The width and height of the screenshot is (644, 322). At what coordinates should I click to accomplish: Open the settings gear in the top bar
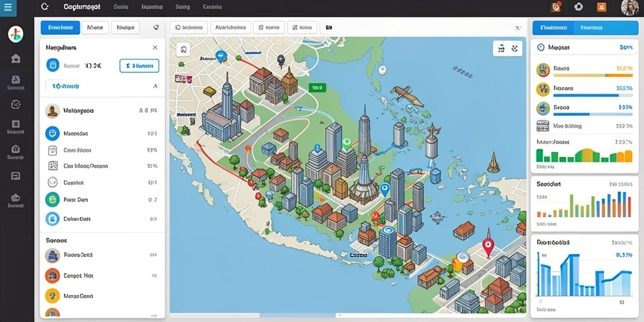coord(579,6)
